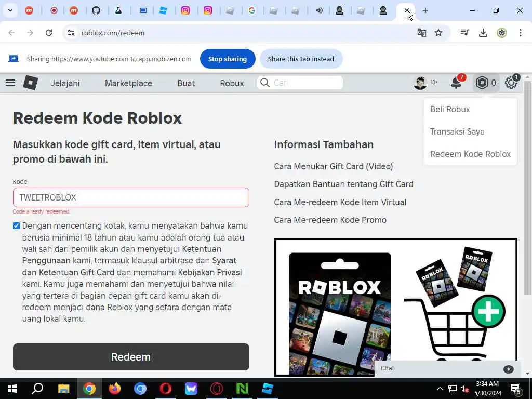Open Dapatkan Bantuan tentang Gift Card link

[343, 184]
